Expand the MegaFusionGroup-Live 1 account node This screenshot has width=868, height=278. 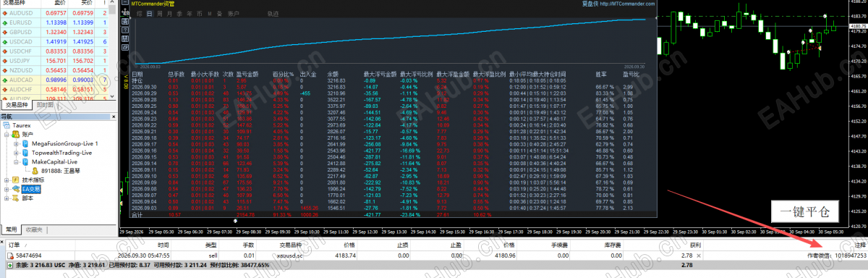16,143
